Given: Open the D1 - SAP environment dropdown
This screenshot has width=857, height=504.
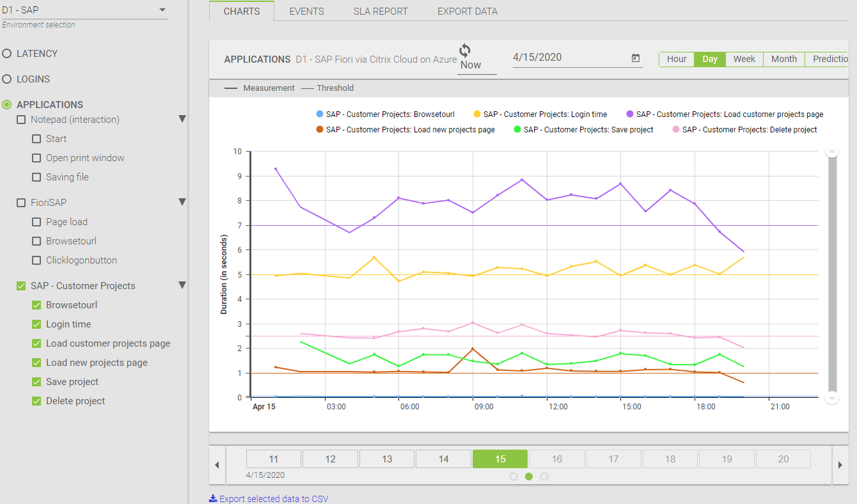Looking at the screenshot, I should click(x=162, y=10).
